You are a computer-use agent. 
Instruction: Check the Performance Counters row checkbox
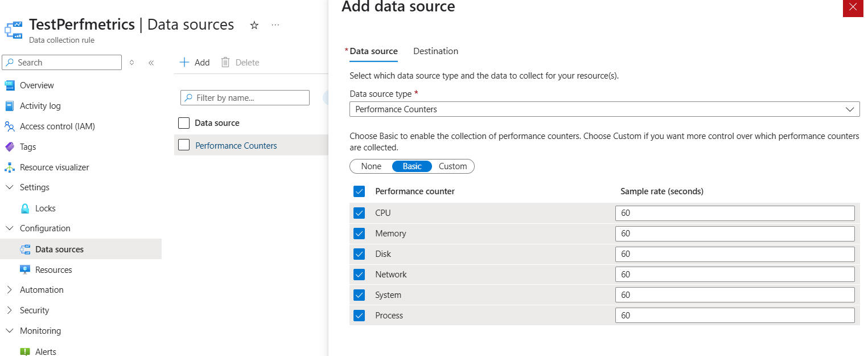pyautogui.click(x=184, y=145)
